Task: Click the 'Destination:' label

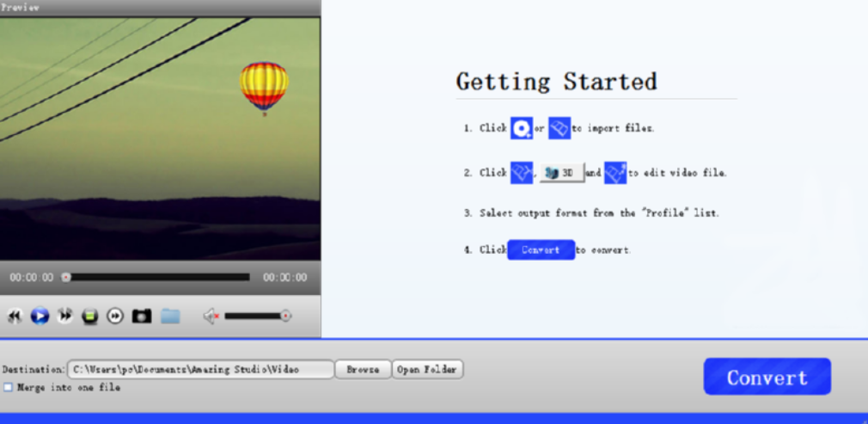Action: [x=34, y=369]
